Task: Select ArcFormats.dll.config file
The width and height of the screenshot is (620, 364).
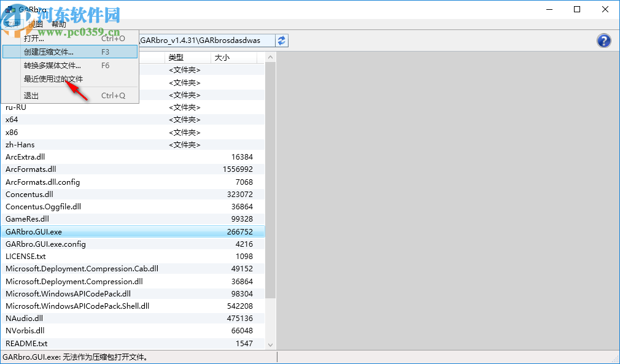Action: (133, 182)
